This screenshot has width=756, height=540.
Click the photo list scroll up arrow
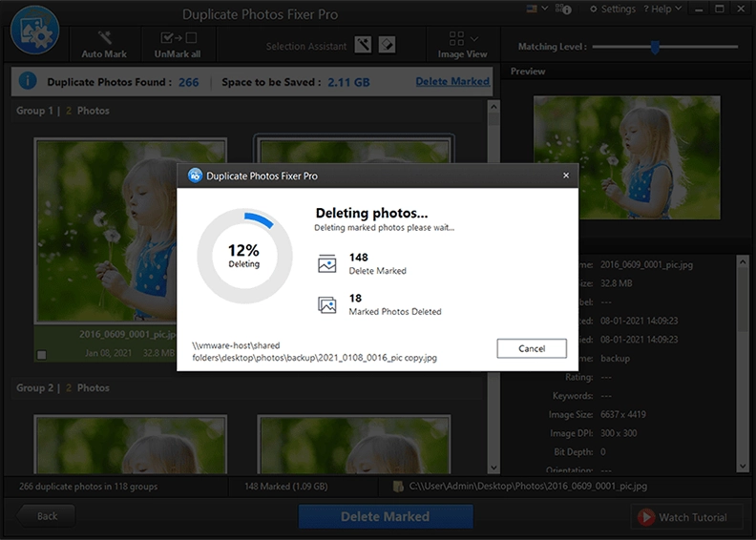tap(493, 107)
